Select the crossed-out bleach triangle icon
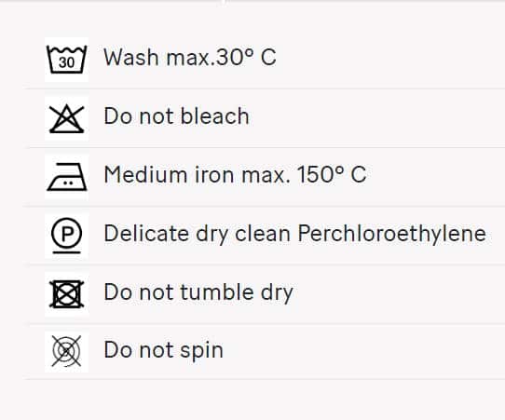Viewport: 505px width, 420px height. [x=67, y=118]
